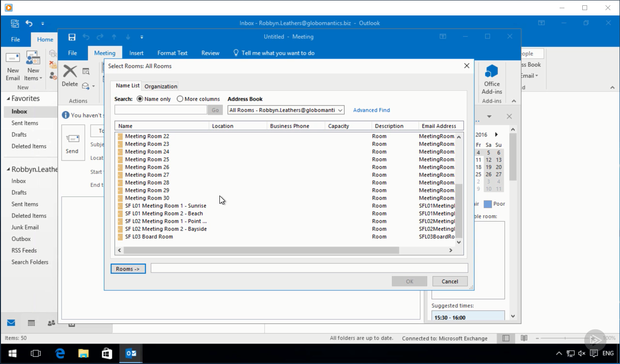Click the Rooms text field beside Rooms button
The height and width of the screenshot is (364, 620).
coord(309,268)
